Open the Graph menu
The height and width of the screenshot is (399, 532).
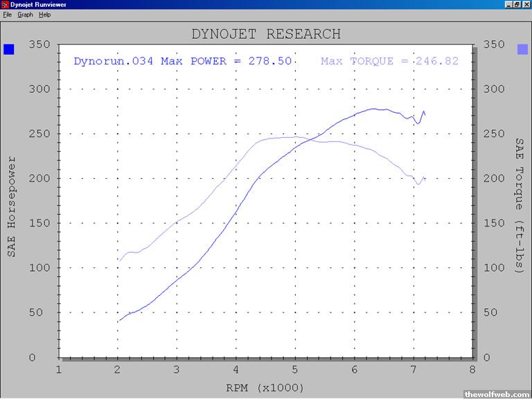click(x=25, y=15)
